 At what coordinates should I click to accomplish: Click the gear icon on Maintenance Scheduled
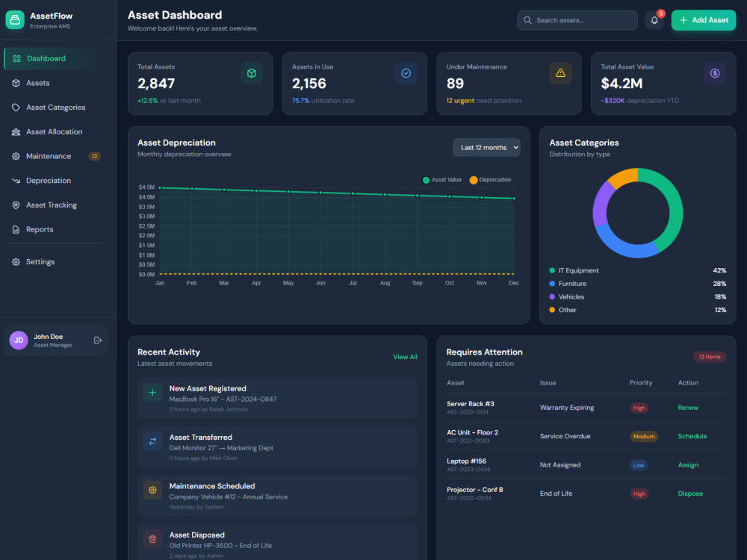click(x=152, y=490)
